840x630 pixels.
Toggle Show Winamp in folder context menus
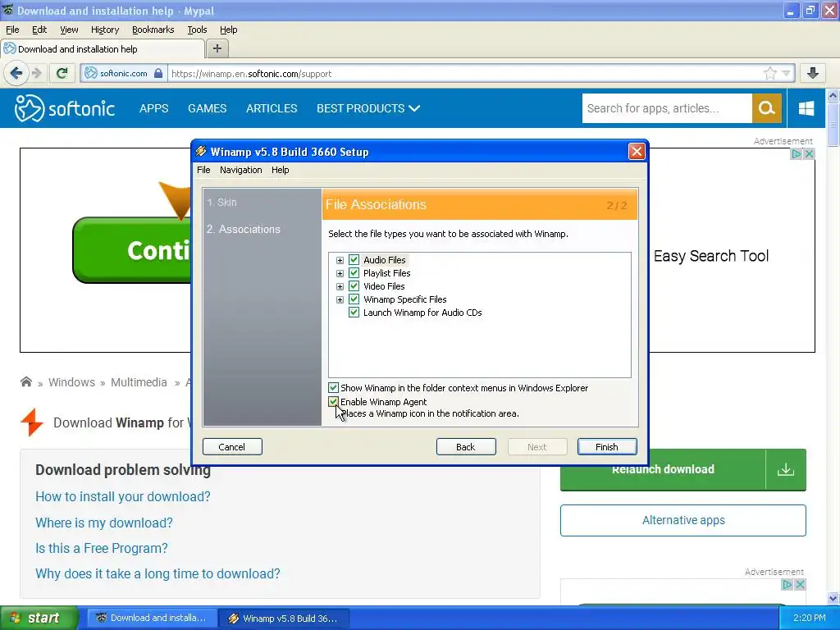[x=333, y=387]
